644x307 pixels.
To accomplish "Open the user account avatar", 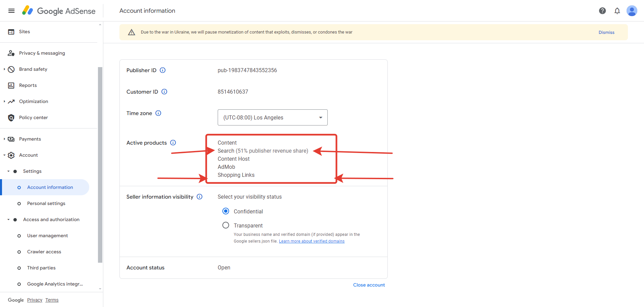I will 632,11.
